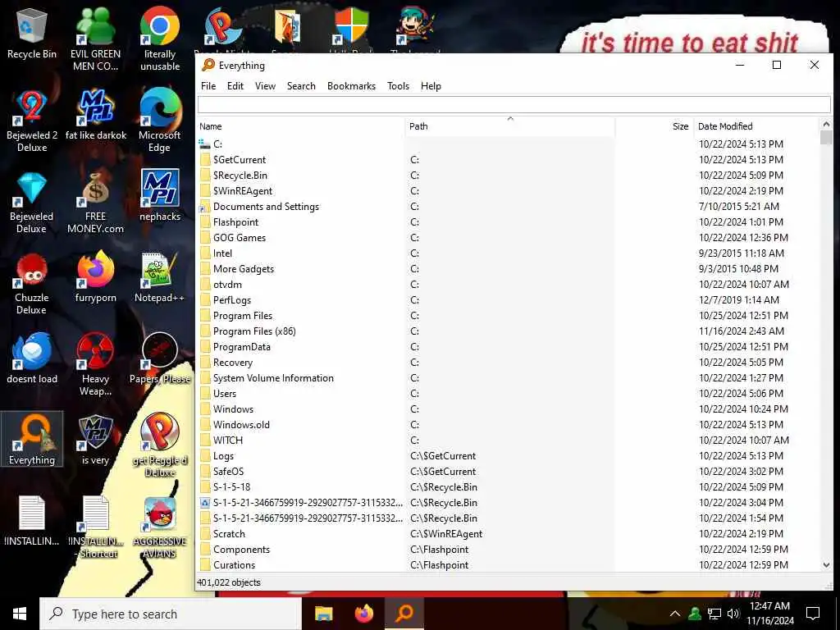Open the notification center icon

[x=813, y=614]
